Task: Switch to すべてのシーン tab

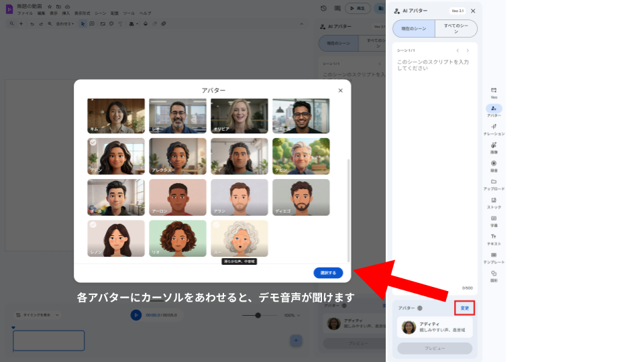Action: pos(456,29)
